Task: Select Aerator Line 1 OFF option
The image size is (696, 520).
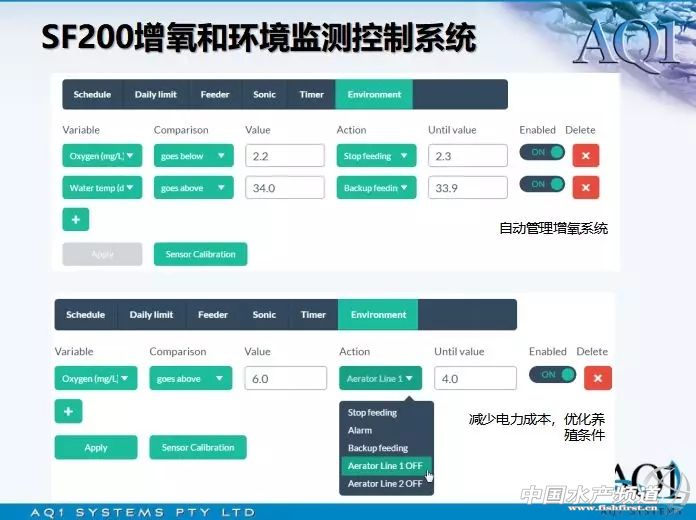Action: click(385, 466)
